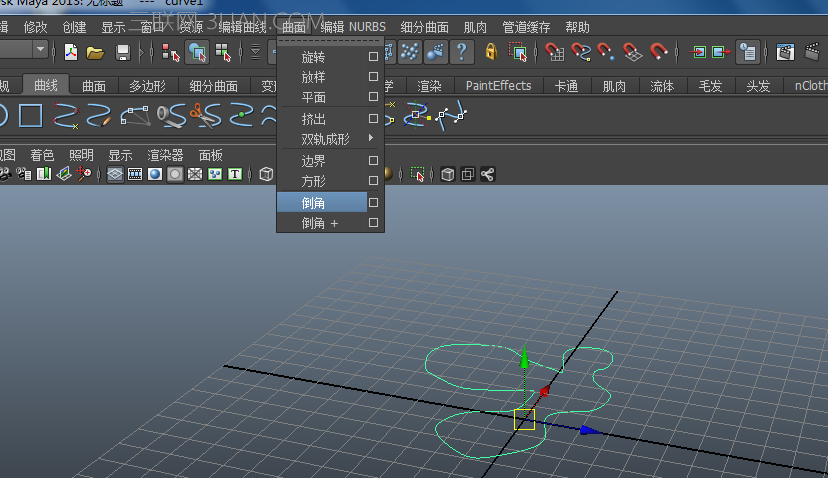This screenshot has width=828, height=478.
Task: Toggle smooth shade all sphere icon
Action: pos(155,174)
